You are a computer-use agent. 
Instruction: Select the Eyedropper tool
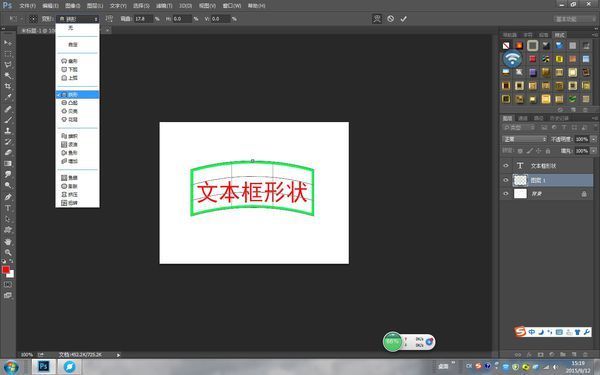8,97
